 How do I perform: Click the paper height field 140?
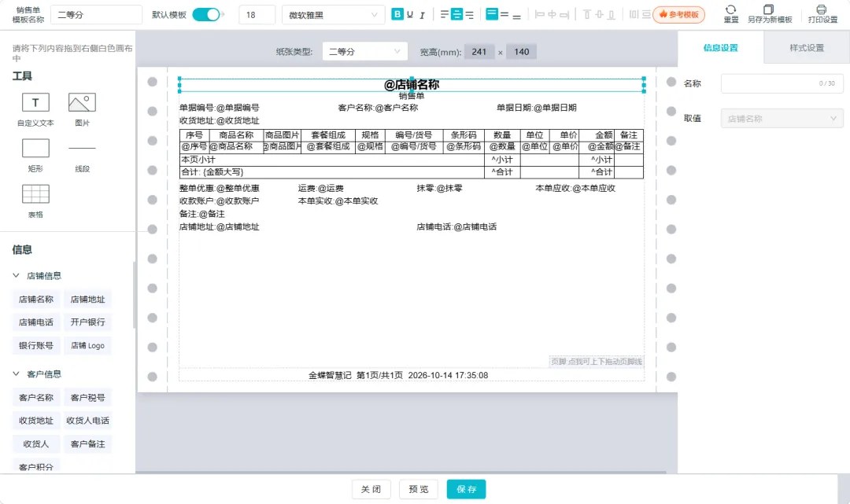(x=522, y=51)
